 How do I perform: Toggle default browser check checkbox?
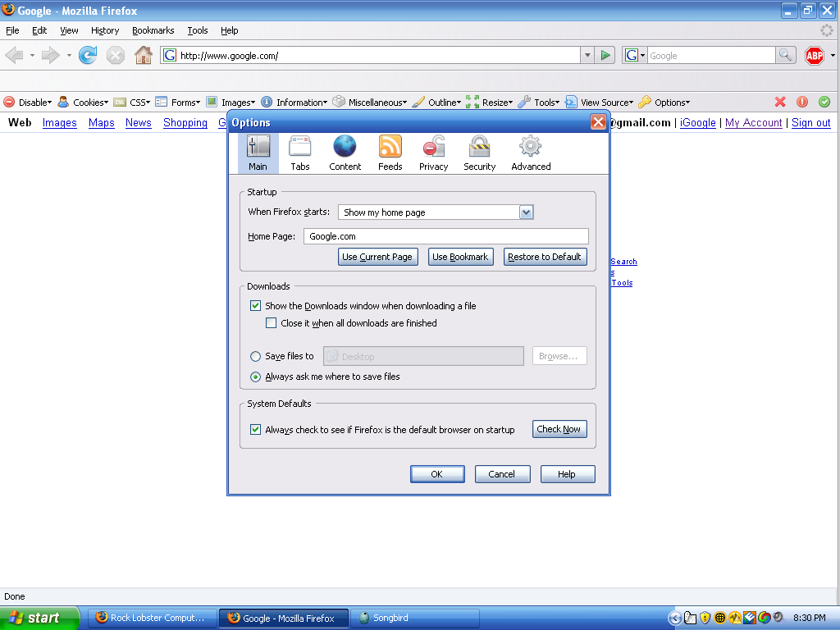256,430
